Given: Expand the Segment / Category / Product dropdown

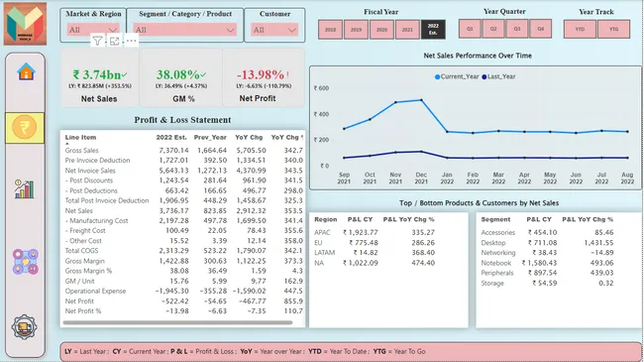Looking at the screenshot, I should (x=185, y=30).
